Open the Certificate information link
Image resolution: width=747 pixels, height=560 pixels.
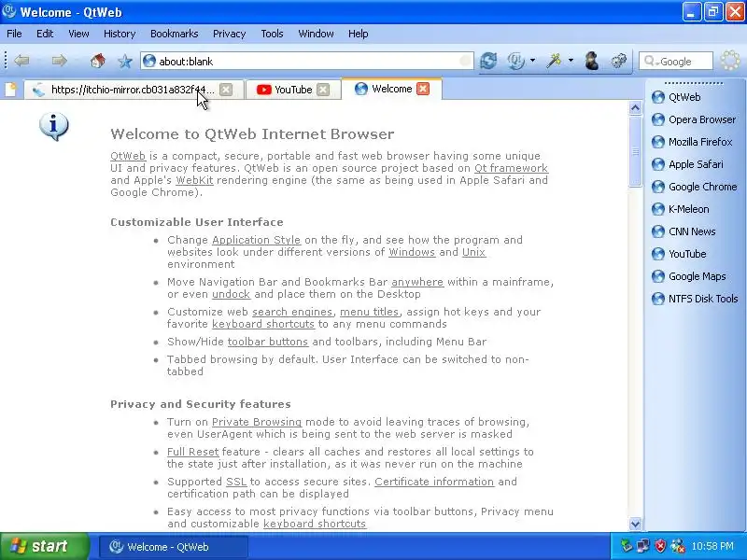pos(434,482)
